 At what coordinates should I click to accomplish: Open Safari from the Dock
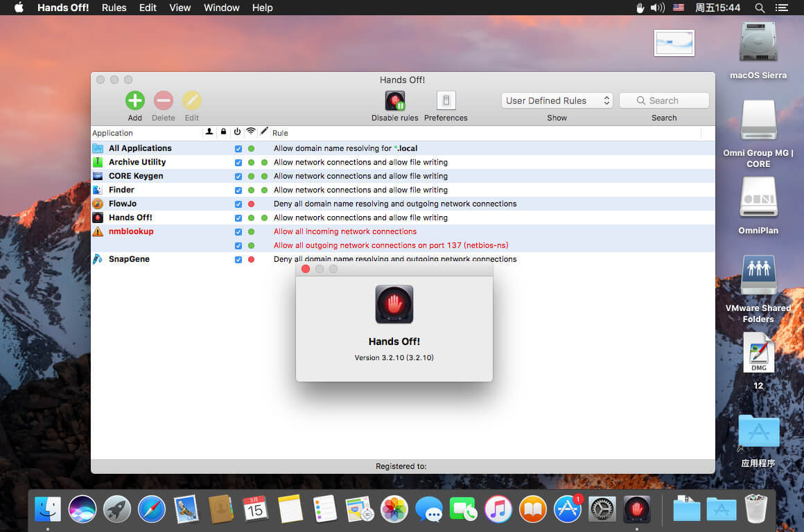(x=152, y=509)
